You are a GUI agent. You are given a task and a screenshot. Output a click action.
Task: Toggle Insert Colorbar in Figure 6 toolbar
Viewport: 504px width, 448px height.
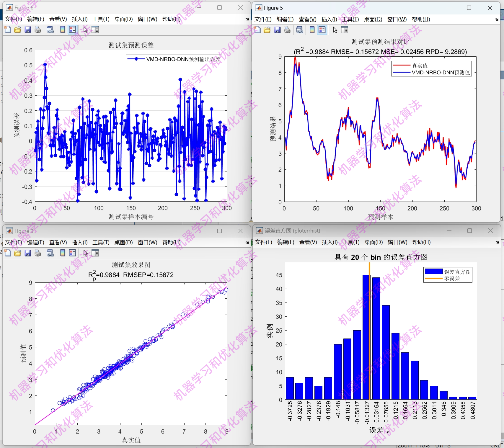63,30
